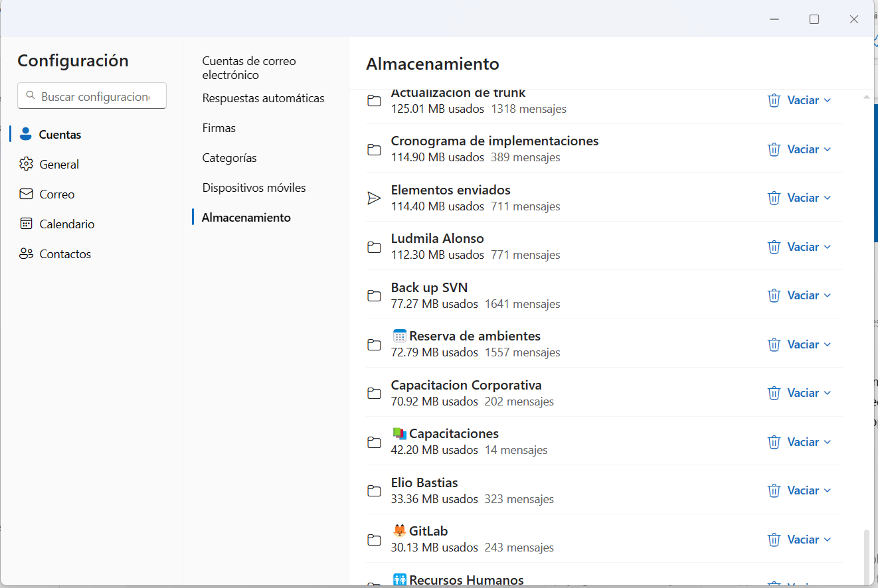Expand Vaciar chevron for Elementos enviados

(827, 198)
